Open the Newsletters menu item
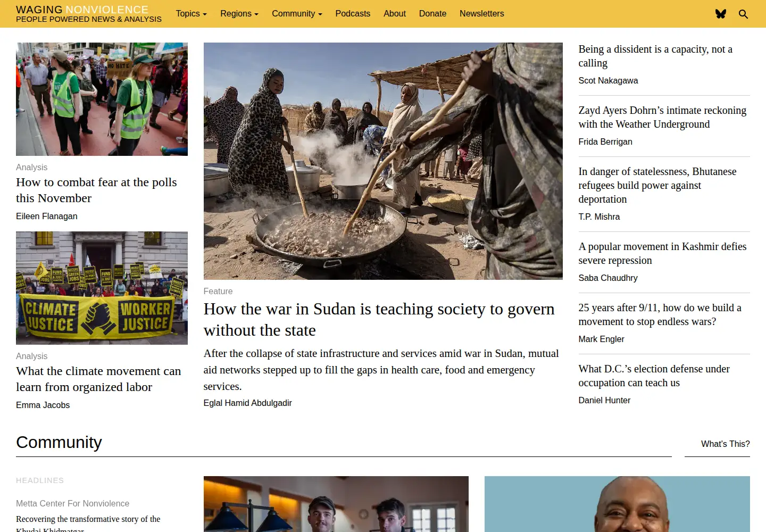Screen dimensions: 766x532 pyautogui.click(x=482, y=14)
